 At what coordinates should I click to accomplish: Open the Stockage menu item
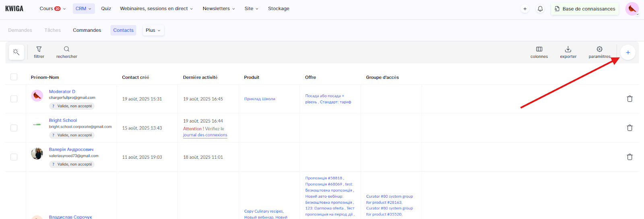point(279,8)
